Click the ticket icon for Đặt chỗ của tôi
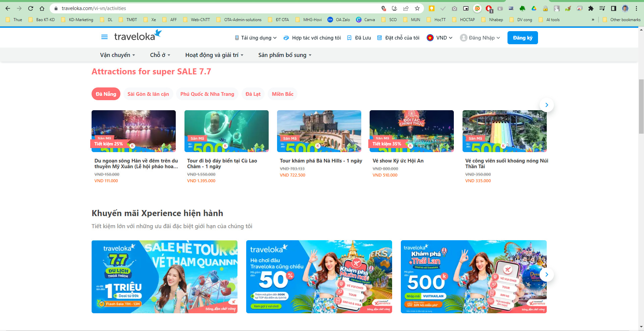644x331 pixels. pyautogui.click(x=380, y=38)
